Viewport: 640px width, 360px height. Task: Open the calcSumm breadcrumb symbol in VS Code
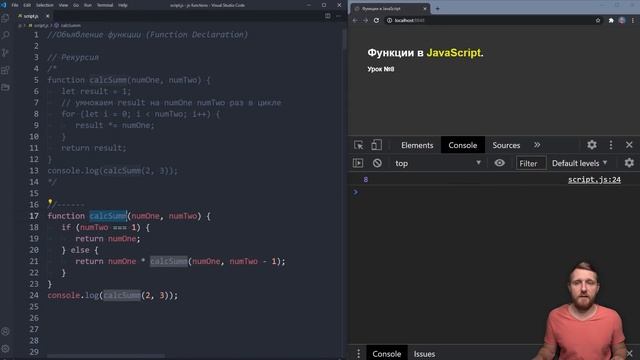(x=68, y=25)
